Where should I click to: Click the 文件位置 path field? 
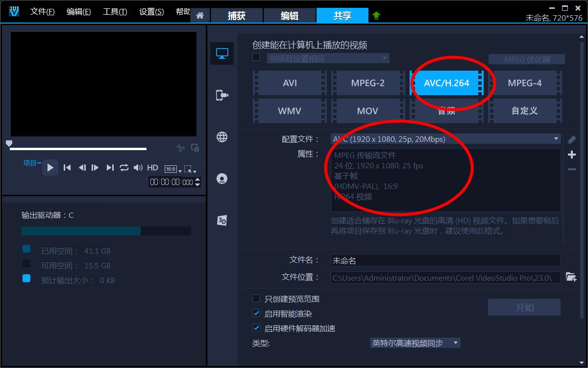coord(446,277)
